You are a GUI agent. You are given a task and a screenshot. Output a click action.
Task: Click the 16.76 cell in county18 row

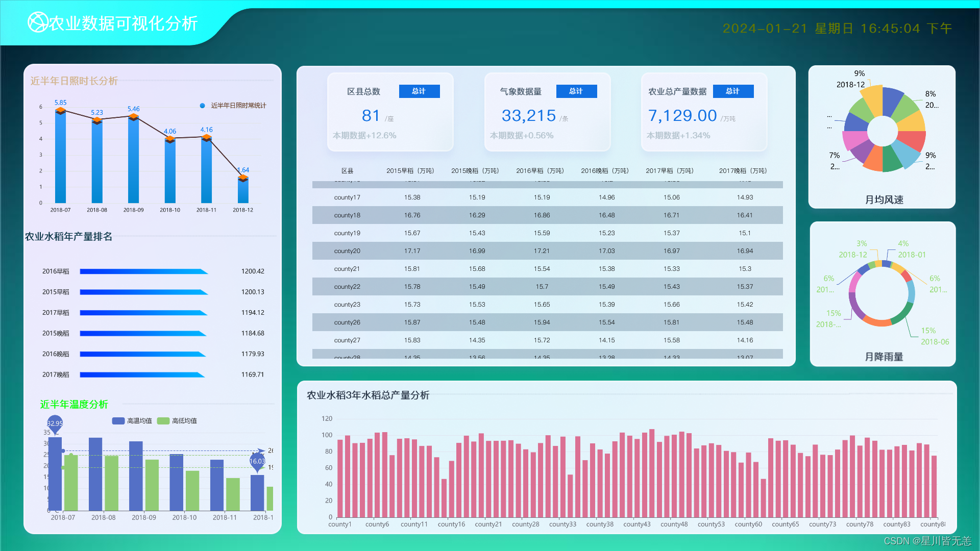(x=412, y=215)
